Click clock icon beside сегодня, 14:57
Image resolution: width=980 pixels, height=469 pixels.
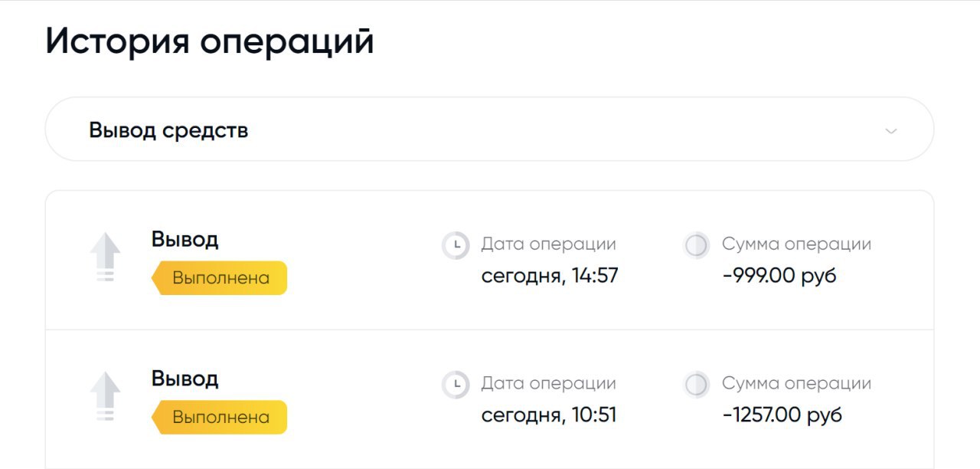point(456,246)
